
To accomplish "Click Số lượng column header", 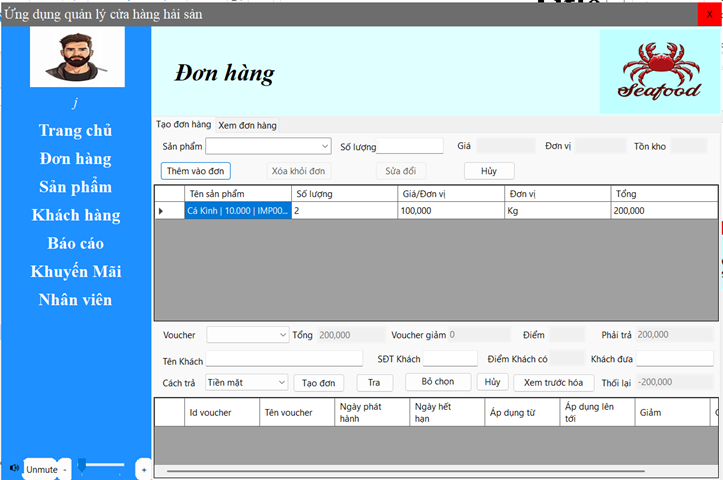I will coord(344,194).
